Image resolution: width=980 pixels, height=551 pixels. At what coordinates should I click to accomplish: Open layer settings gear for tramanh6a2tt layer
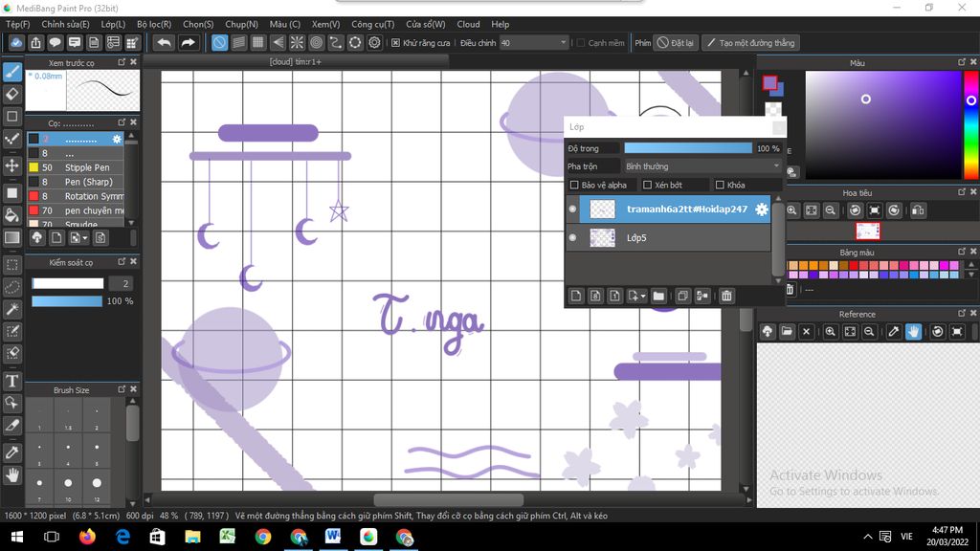point(761,209)
